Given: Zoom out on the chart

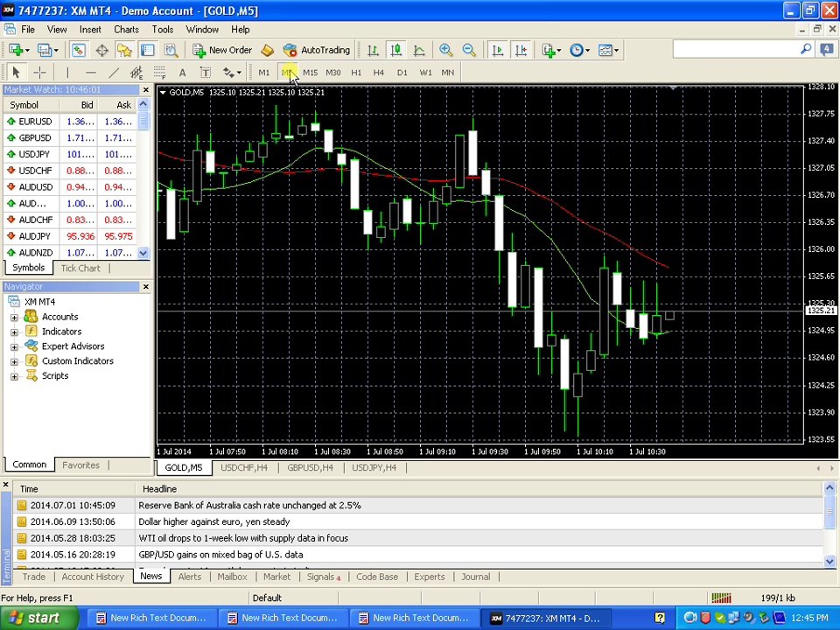Looking at the screenshot, I should [469, 50].
